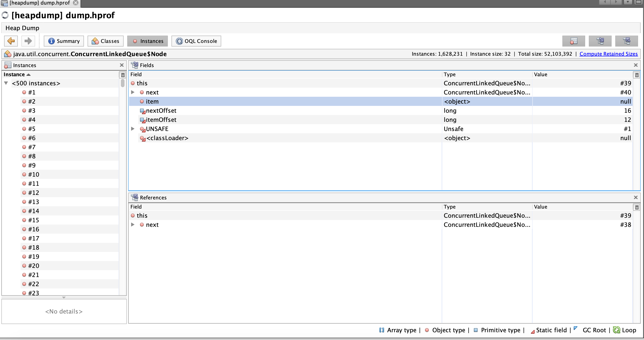Click the classLoader static field icon
Viewport: 644px width, 340px height.
(143, 138)
